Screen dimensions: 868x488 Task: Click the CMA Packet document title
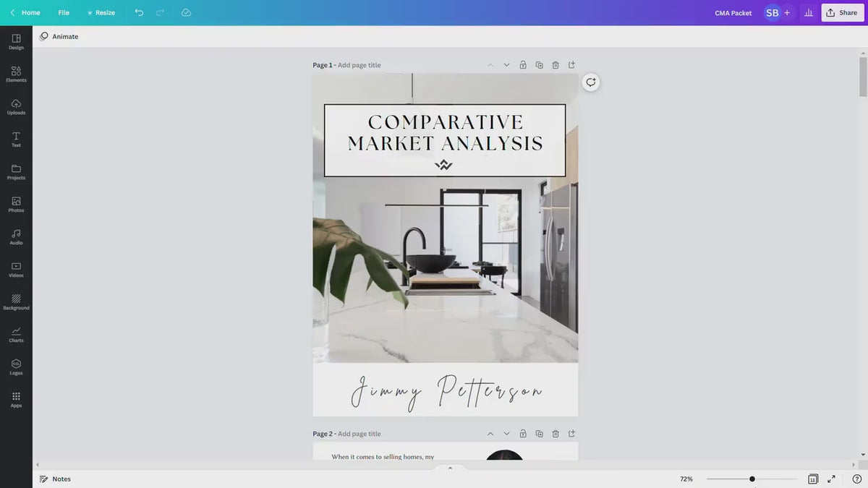pyautogui.click(x=733, y=12)
